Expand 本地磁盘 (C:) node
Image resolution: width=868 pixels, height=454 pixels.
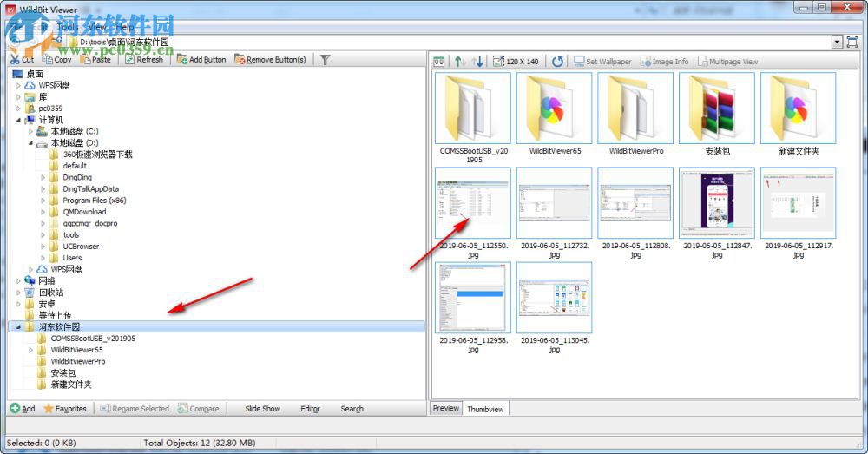pyautogui.click(x=30, y=131)
